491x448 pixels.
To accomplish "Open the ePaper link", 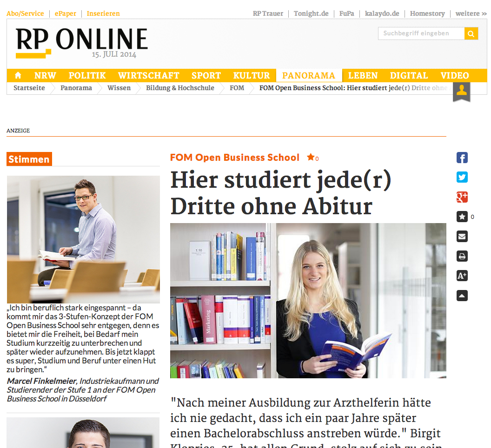I will tap(66, 13).
